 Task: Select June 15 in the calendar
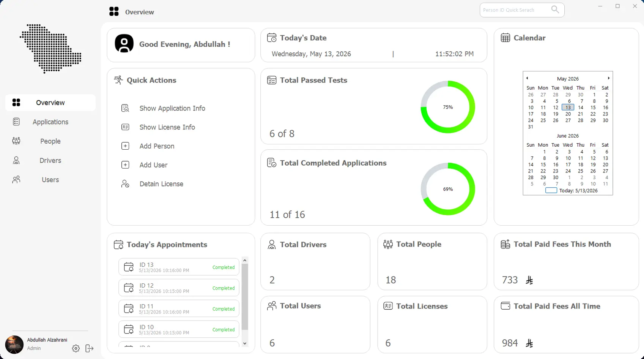click(543, 164)
